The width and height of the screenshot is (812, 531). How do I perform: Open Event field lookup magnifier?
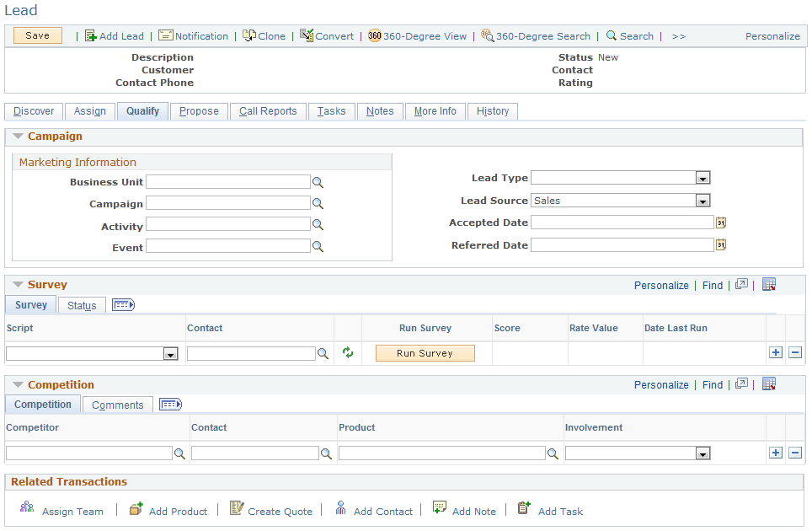(x=318, y=247)
